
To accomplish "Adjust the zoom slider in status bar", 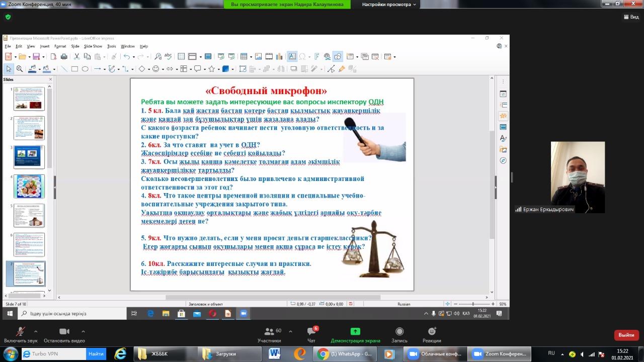I will click(x=473, y=304).
